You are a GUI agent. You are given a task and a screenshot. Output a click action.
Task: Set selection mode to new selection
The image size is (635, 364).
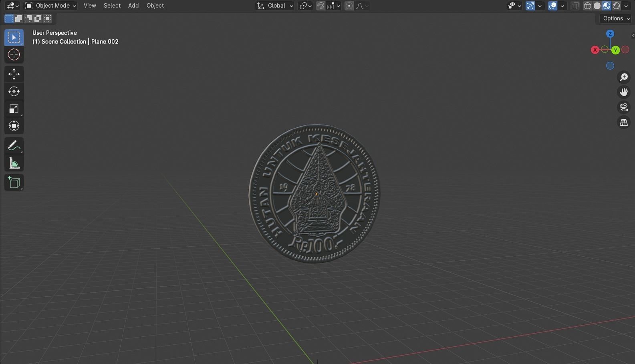tap(9, 18)
